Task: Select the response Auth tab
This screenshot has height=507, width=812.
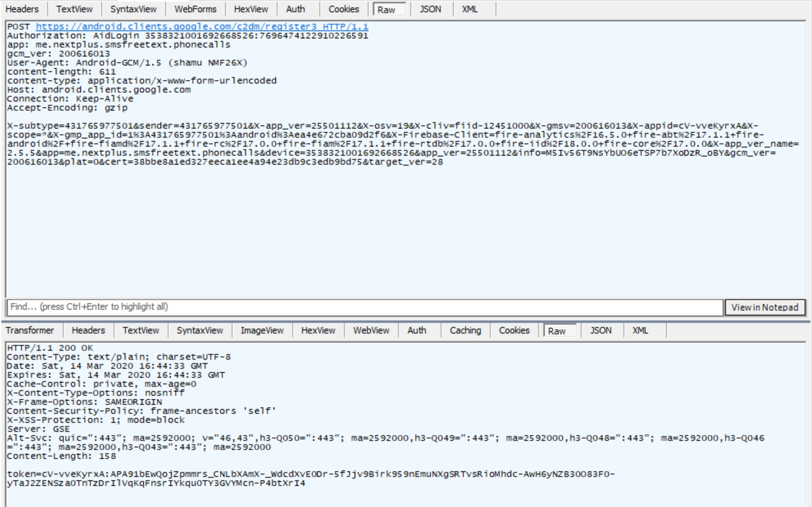Action: click(417, 331)
